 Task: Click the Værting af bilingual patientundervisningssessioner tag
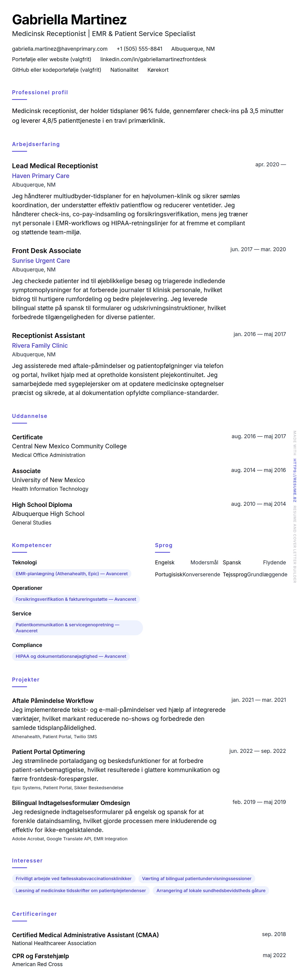click(196, 878)
